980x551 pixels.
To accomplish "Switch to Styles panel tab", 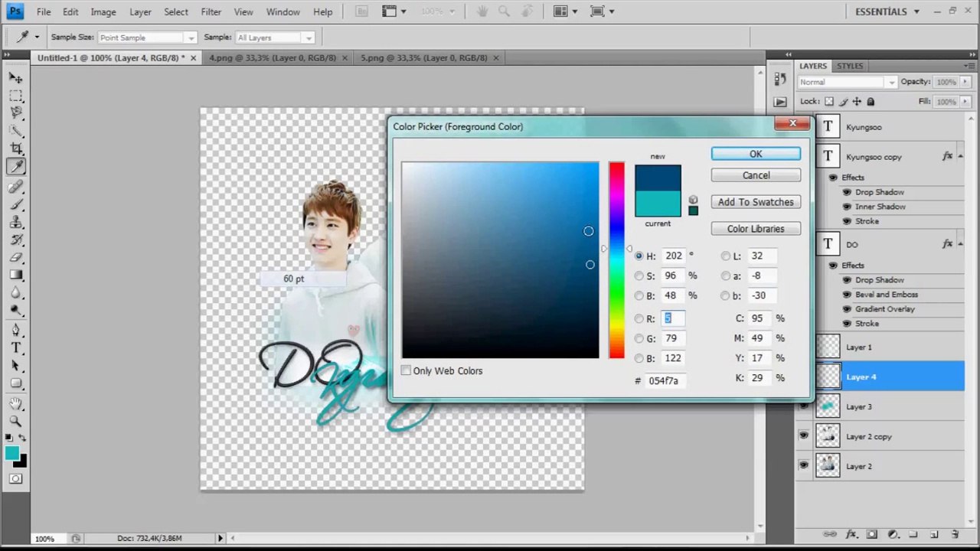I will tap(850, 66).
